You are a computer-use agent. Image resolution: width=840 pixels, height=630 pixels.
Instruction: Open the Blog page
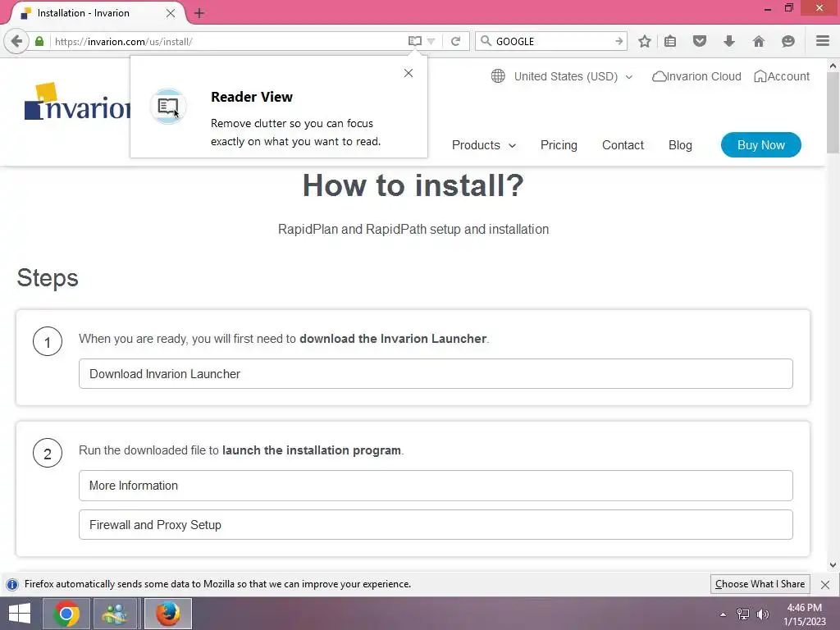coord(680,145)
